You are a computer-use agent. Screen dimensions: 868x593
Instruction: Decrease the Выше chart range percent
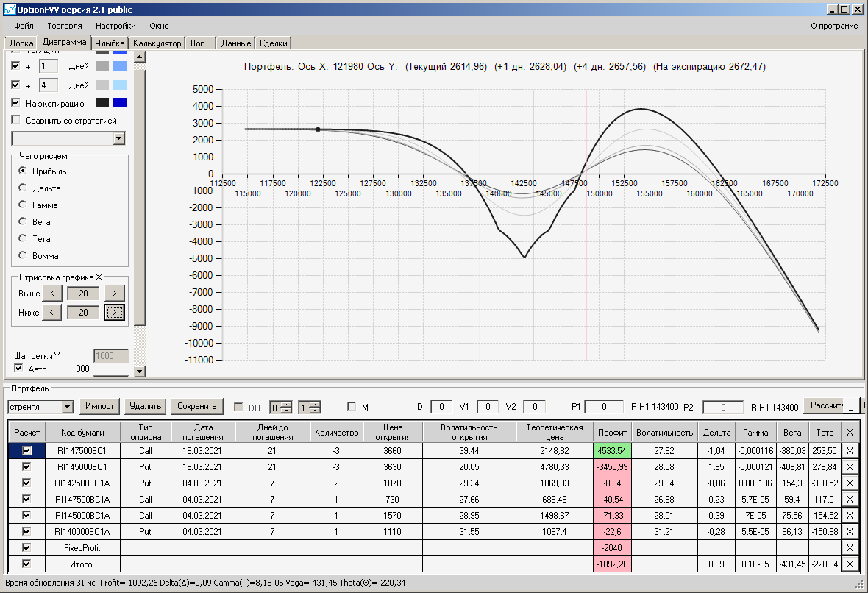pos(51,294)
